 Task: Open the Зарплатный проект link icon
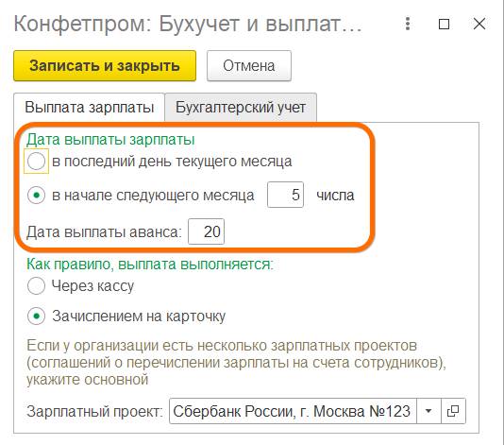453,411
